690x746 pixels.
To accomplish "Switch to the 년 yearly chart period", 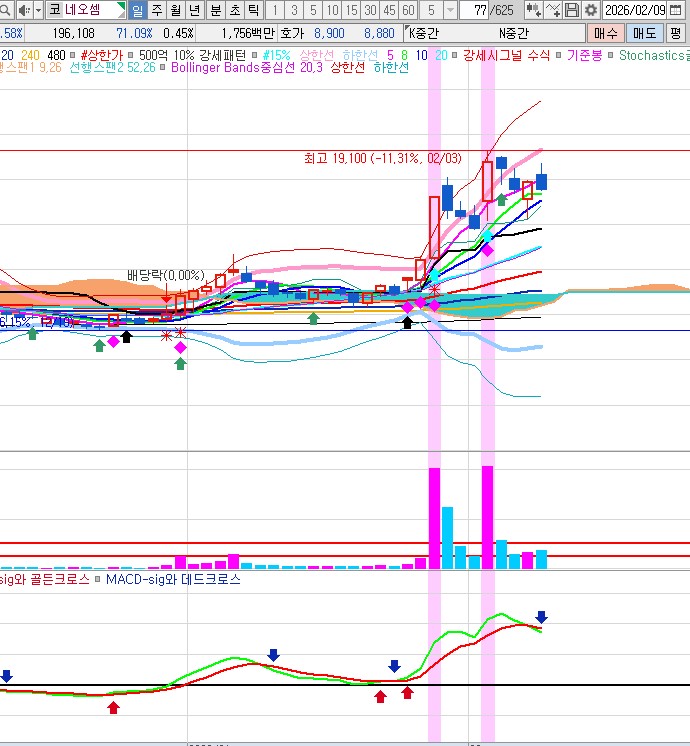I will click(x=195, y=10).
